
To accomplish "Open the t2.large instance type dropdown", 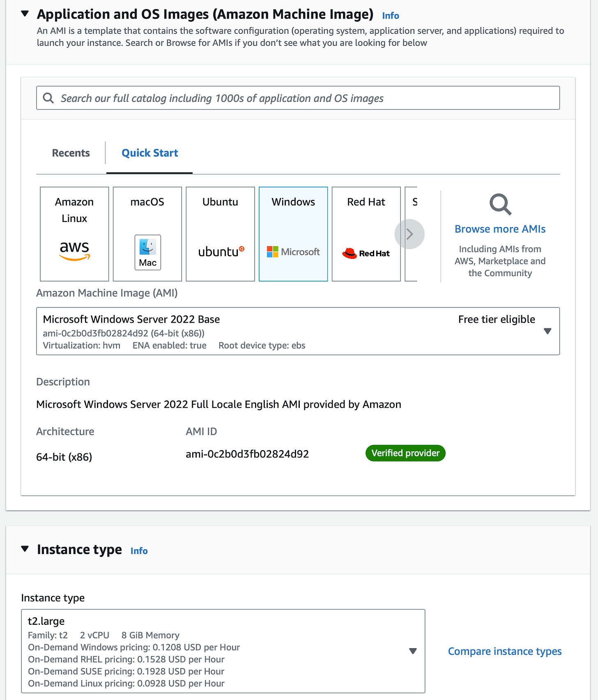I will tap(223, 651).
